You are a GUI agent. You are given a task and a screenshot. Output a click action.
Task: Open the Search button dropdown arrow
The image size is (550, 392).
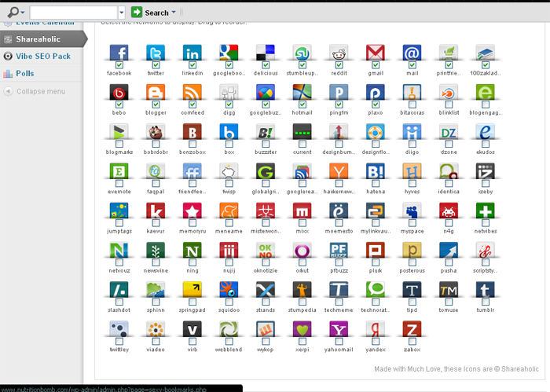(174, 13)
